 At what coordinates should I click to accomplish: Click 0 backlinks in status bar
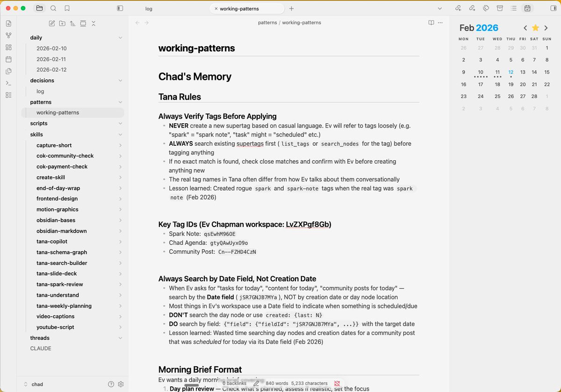coord(234,383)
